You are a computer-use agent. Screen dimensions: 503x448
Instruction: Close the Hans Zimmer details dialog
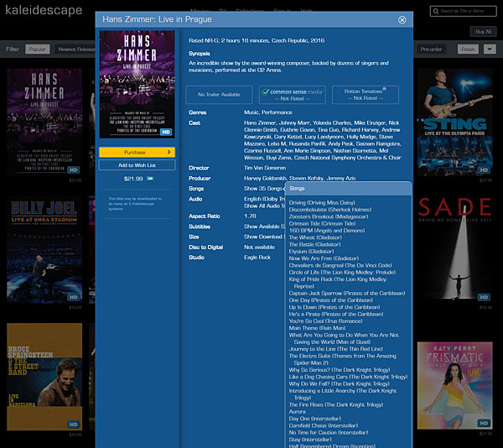point(402,20)
